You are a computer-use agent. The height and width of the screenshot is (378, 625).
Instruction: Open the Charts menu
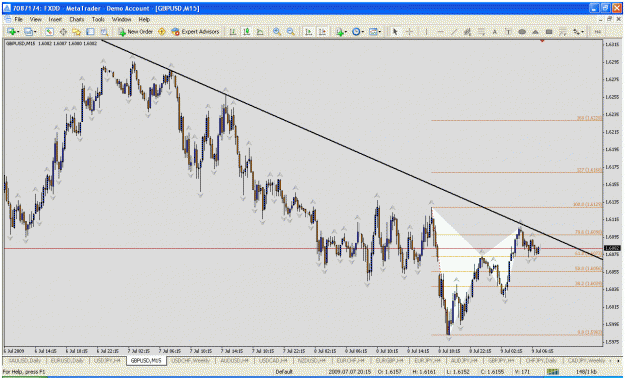77,19
